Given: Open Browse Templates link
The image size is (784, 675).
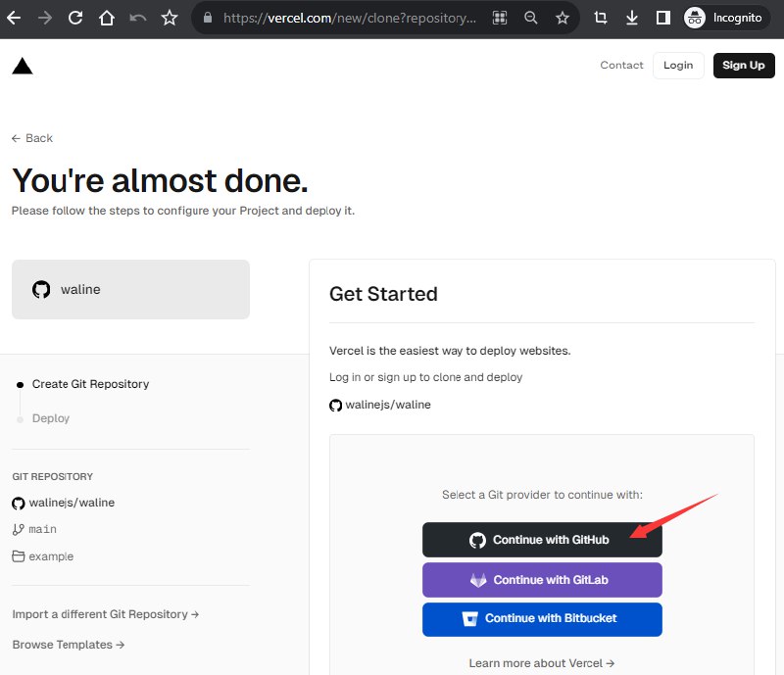Looking at the screenshot, I should pyautogui.click(x=69, y=645).
